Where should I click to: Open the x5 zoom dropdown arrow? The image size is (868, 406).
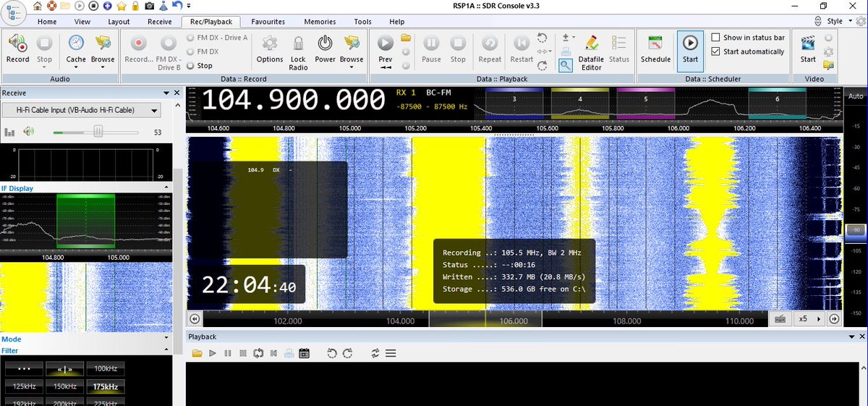pos(818,318)
